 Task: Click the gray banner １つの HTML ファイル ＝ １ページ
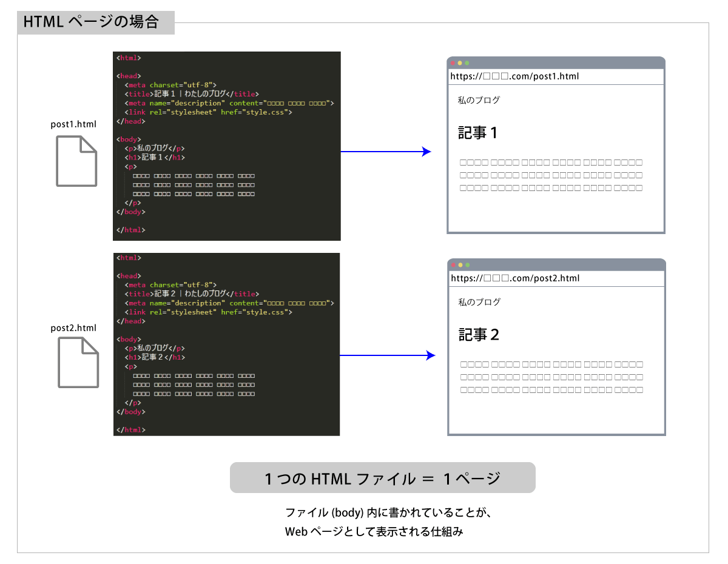pos(383,478)
